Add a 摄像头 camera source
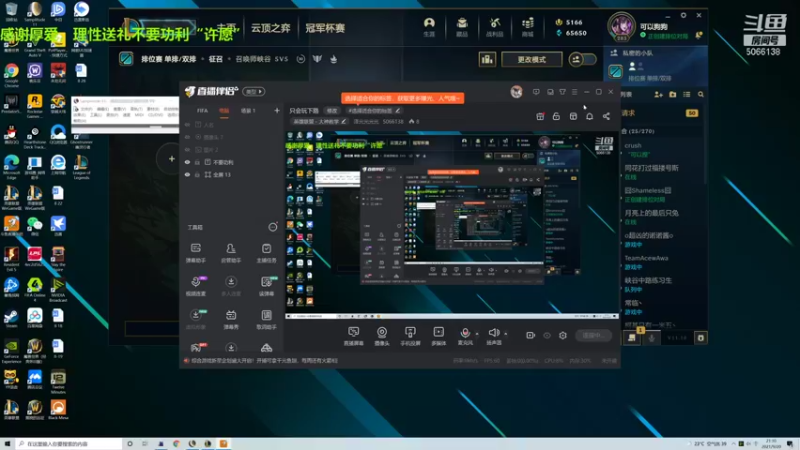The image size is (800, 450). [382, 336]
